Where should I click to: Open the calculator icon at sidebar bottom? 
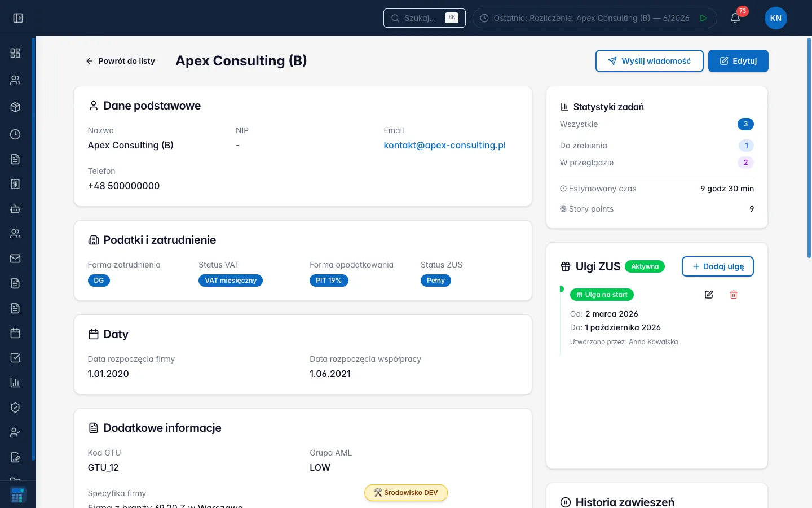(x=17, y=495)
